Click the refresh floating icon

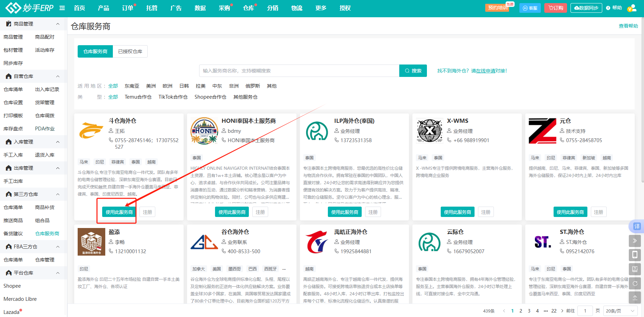point(635,283)
